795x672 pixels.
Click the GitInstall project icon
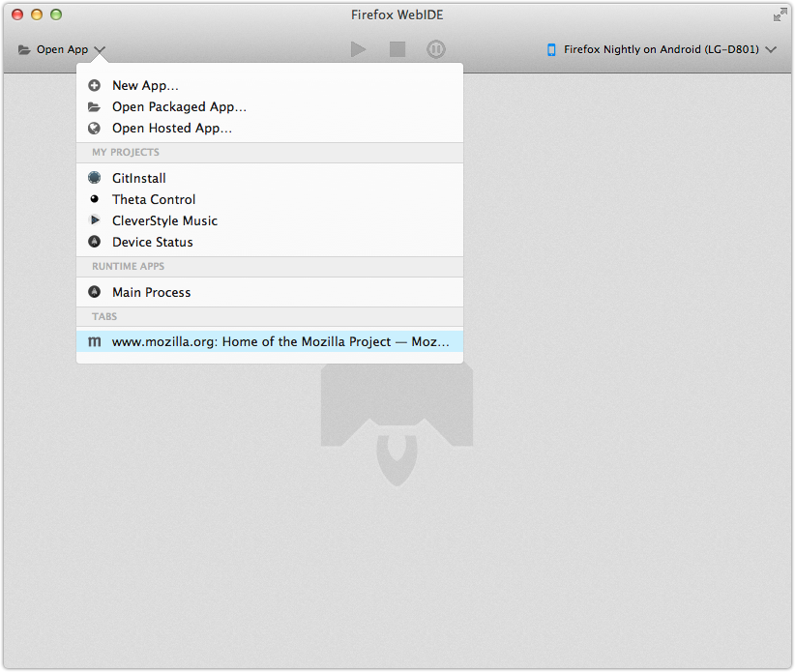pyautogui.click(x=95, y=177)
